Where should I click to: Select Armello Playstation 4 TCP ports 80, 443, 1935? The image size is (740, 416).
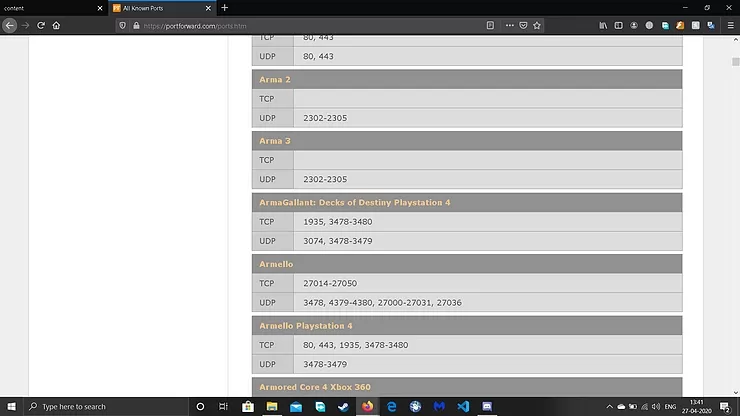pyautogui.click(x=355, y=345)
